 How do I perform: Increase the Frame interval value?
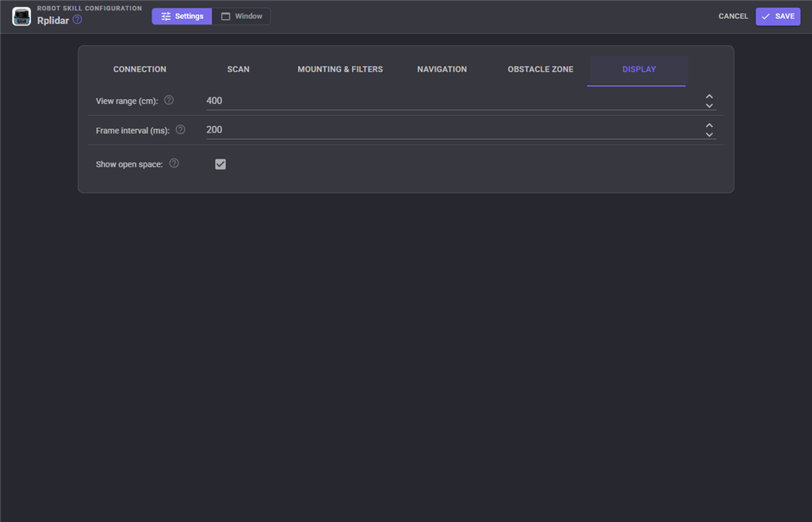coord(709,125)
